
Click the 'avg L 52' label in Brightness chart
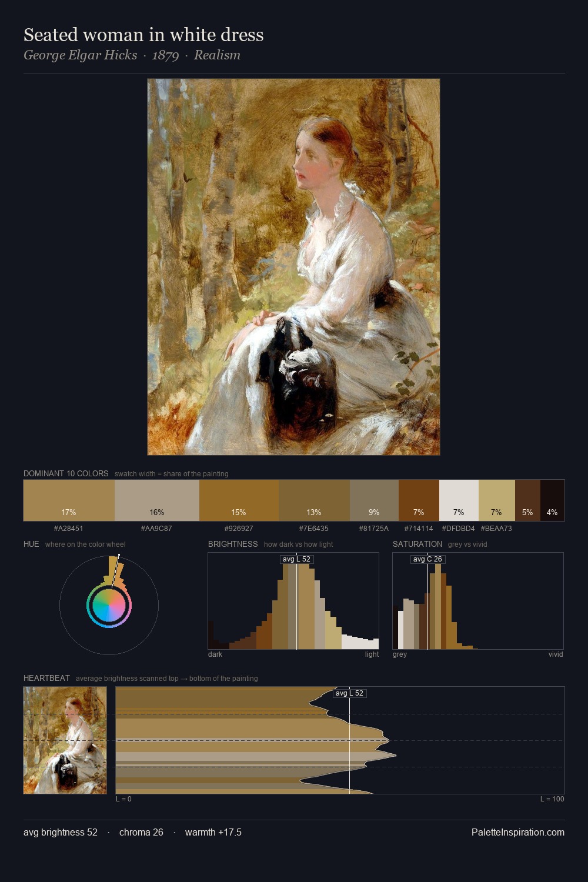296,559
